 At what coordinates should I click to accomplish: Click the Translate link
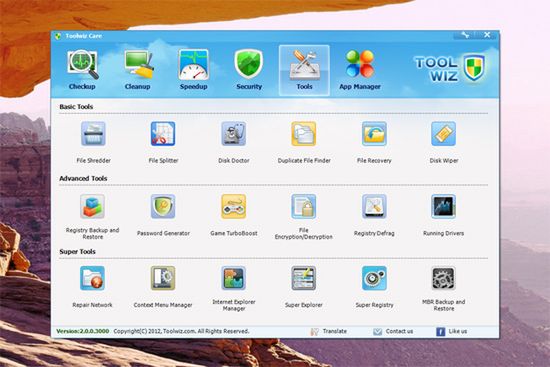click(x=329, y=331)
